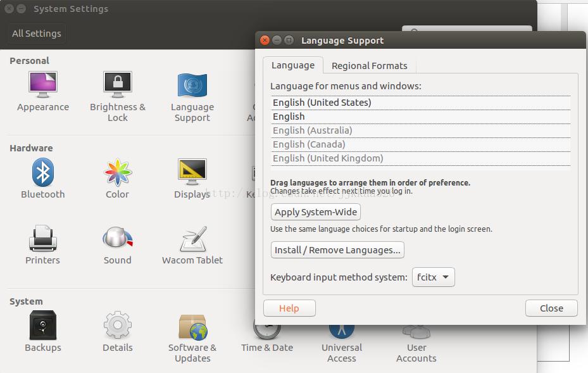Viewport: 588px width, 373px height.
Task: Maximize the Language Support window
Action: click(289, 40)
